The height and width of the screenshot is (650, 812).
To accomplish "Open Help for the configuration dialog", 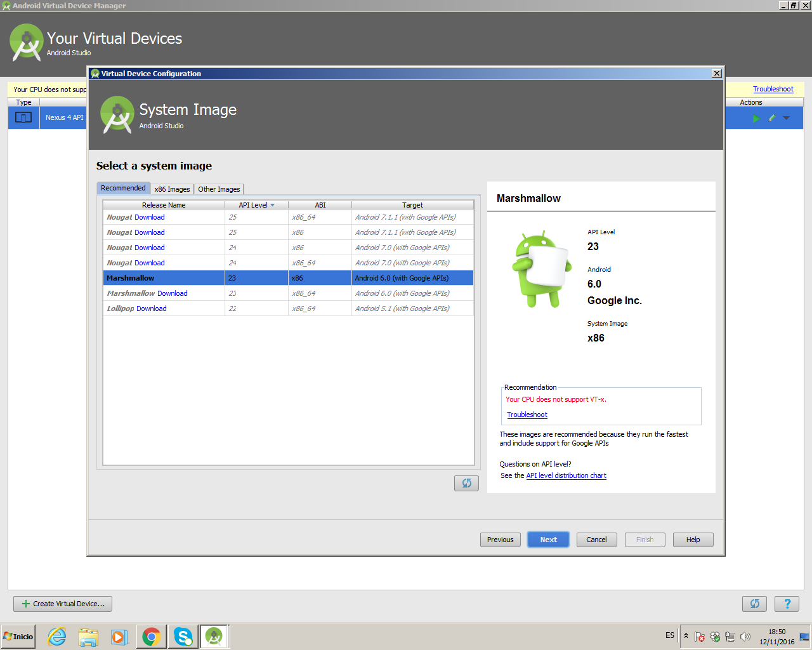I will click(693, 540).
